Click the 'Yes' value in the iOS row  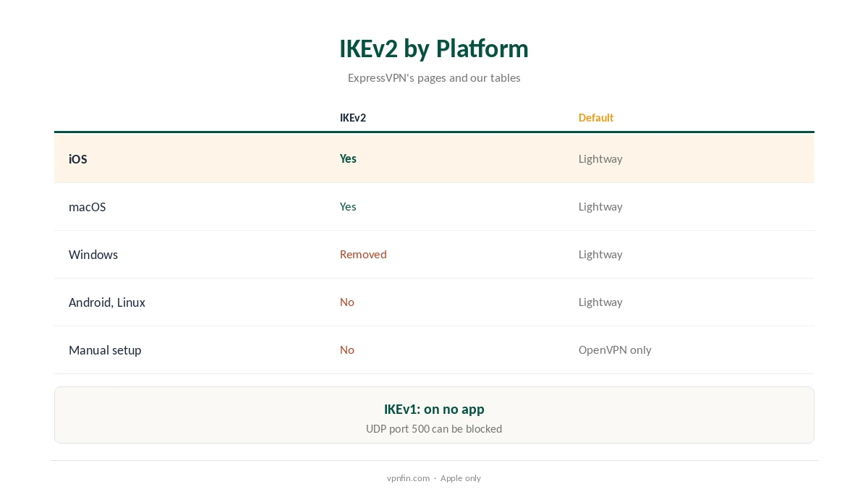(348, 158)
